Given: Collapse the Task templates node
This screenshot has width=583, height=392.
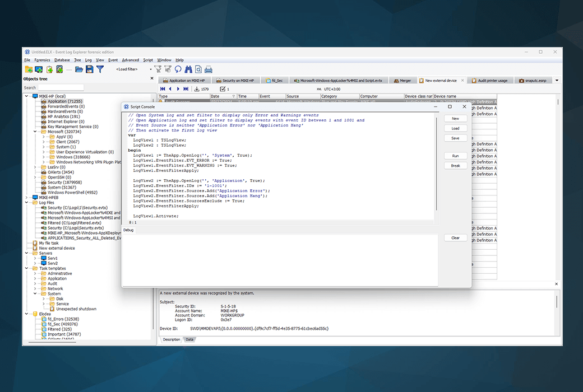Looking at the screenshot, I should (x=27, y=268).
